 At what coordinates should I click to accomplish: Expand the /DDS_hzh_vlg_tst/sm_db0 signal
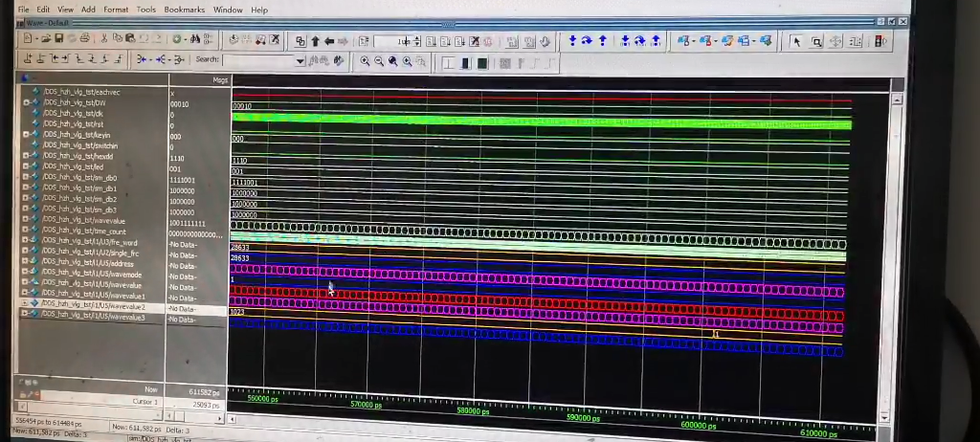coord(26,177)
